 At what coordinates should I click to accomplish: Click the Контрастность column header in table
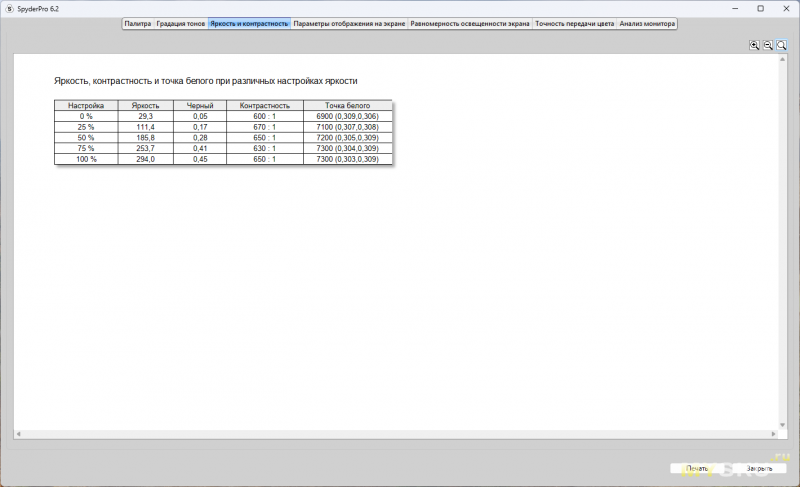pyautogui.click(x=265, y=105)
